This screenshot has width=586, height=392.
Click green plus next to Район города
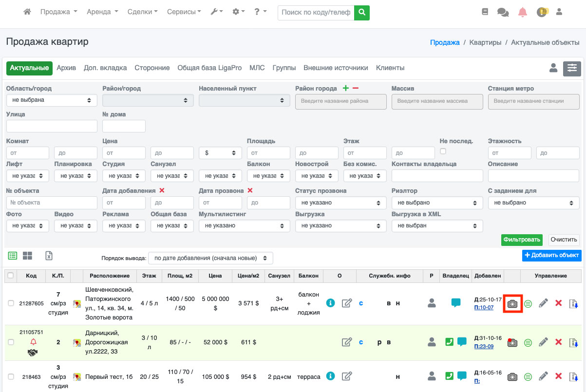(345, 88)
